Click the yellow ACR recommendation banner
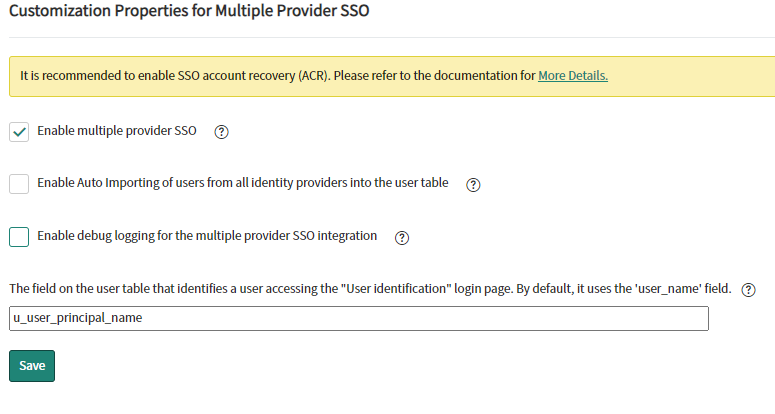The height and width of the screenshot is (414, 775). (392, 77)
